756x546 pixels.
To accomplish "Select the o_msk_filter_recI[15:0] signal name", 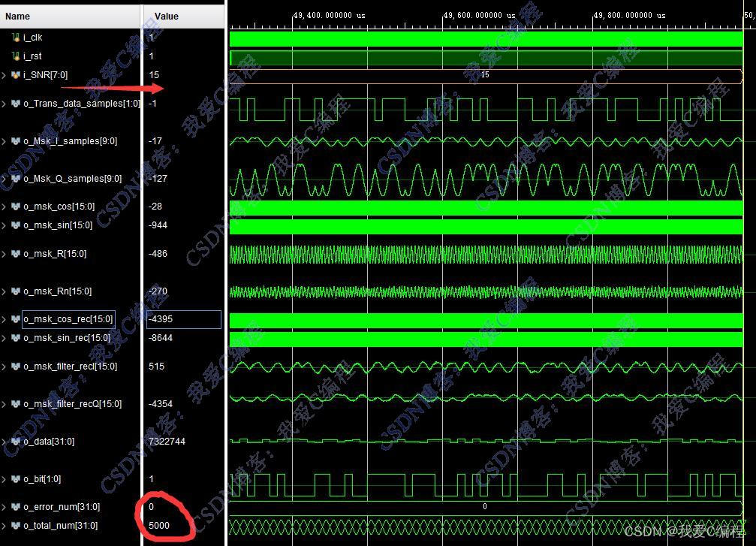I will pyautogui.click(x=71, y=366).
